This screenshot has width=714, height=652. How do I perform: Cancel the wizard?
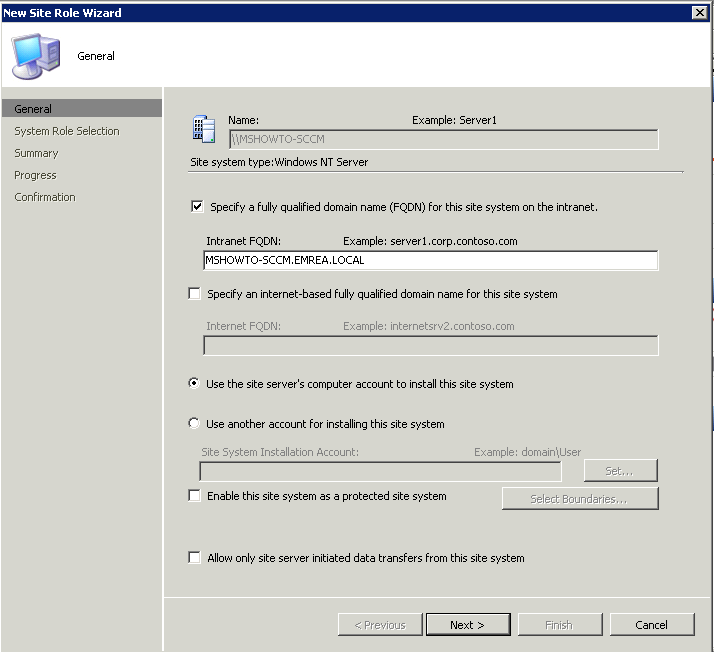tap(652, 625)
